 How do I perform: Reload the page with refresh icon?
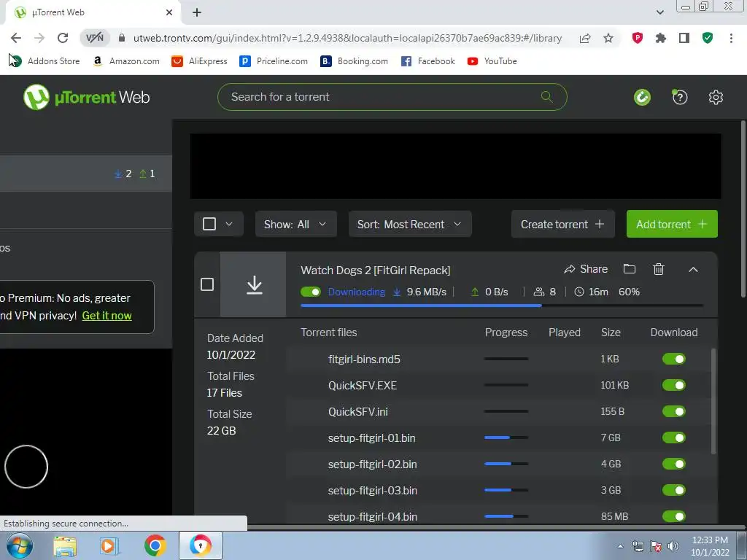63,38
